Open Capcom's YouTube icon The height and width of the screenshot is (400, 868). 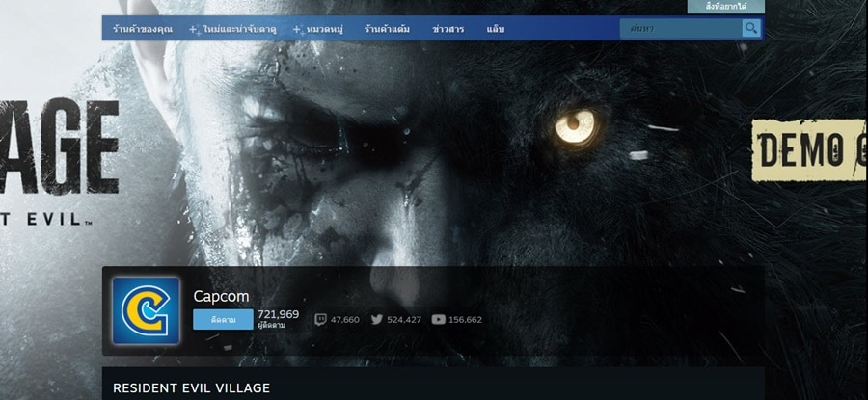coord(439,319)
